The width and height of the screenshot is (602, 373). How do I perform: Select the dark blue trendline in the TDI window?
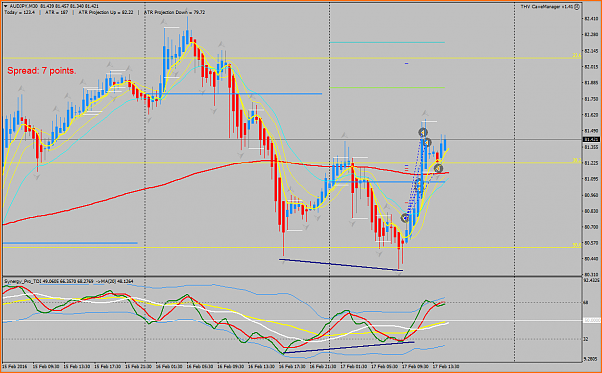(348, 347)
